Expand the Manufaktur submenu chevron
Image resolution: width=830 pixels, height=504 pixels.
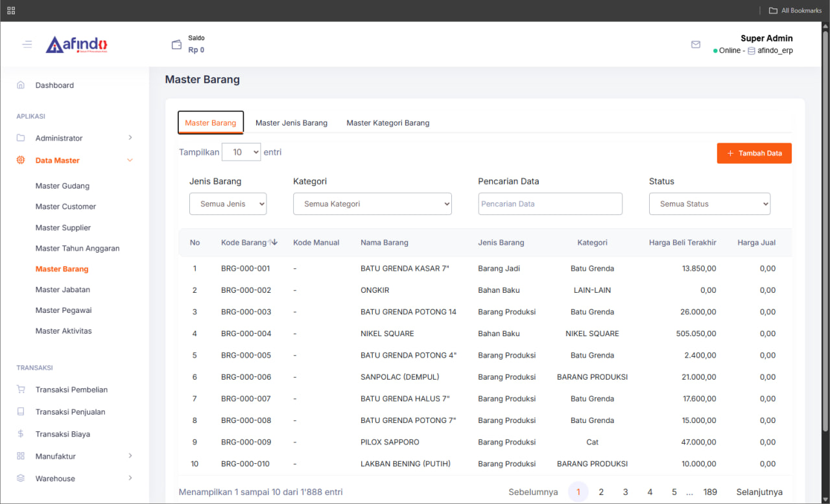click(x=130, y=455)
